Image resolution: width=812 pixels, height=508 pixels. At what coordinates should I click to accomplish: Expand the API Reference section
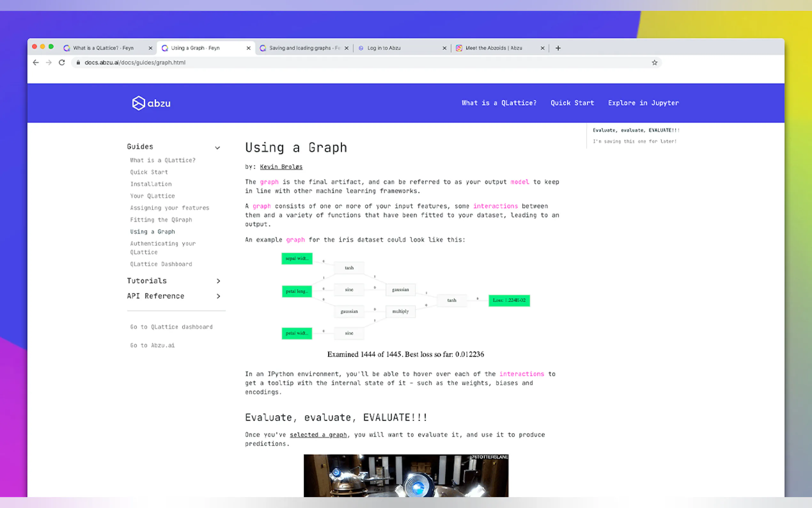(218, 296)
